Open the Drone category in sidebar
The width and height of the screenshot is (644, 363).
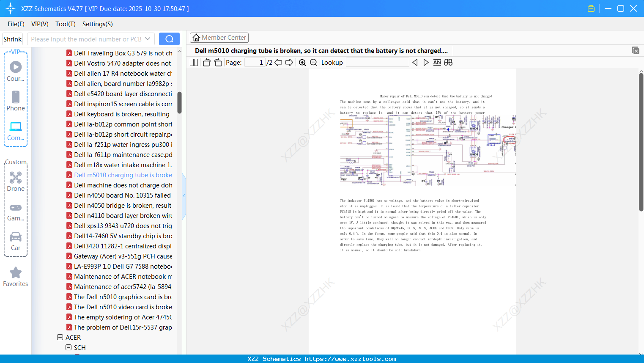[x=16, y=181]
